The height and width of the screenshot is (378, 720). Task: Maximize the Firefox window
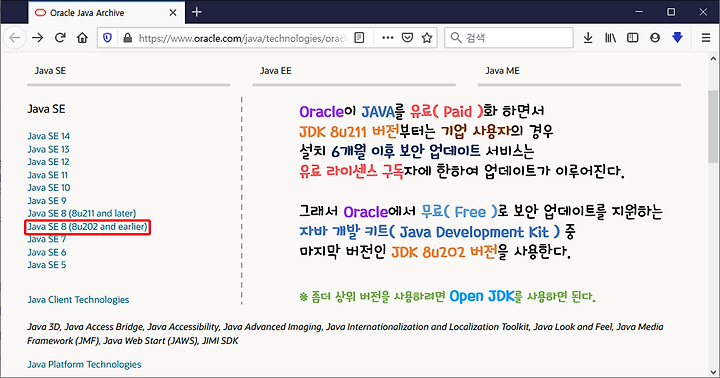coord(671,12)
